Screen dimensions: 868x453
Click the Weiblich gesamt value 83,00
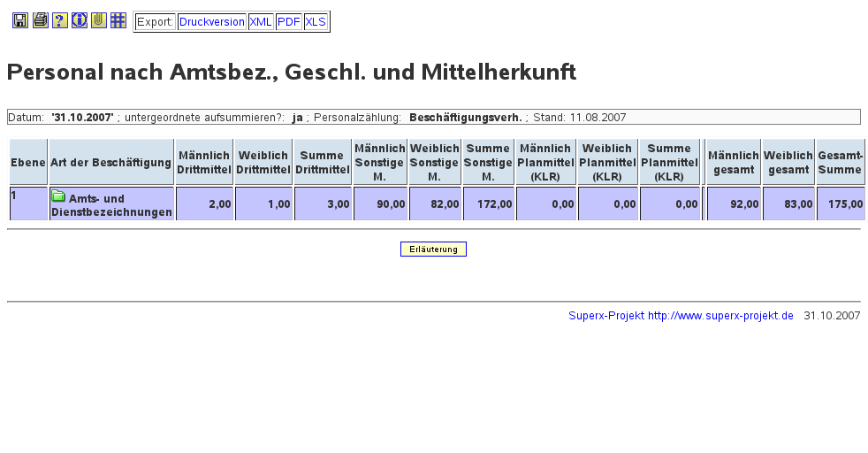(788, 204)
